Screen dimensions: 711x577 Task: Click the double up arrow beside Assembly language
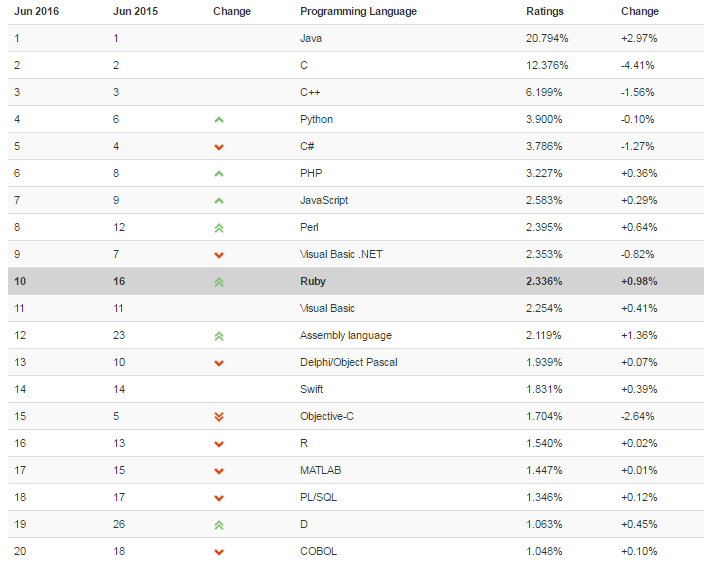pyautogui.click(x=219, y=336)
